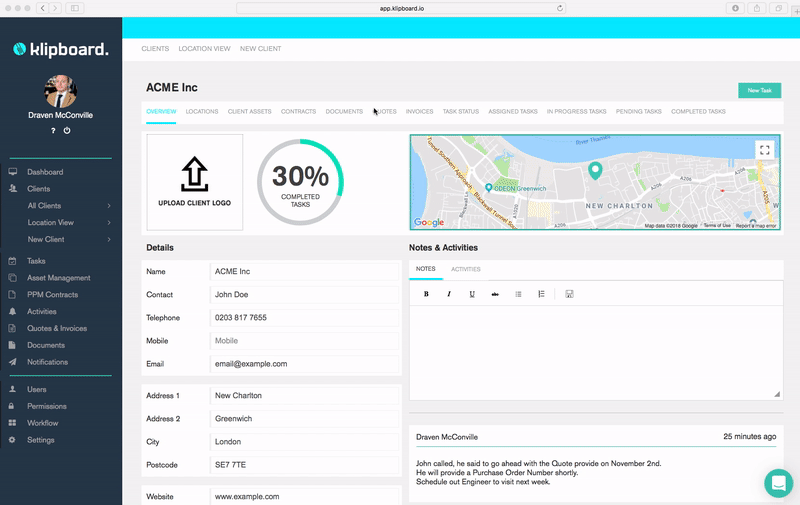Switch to In Progress Tasks tab

coord(577,111)
